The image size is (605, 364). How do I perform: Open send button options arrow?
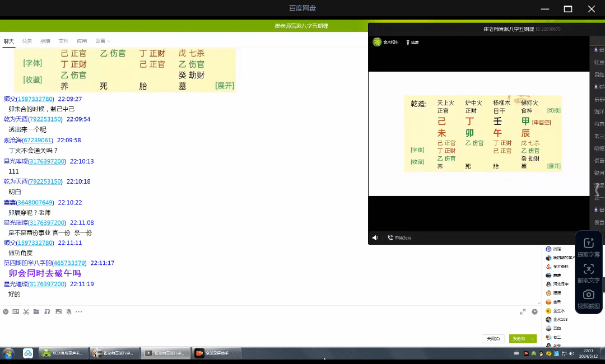(x=533, y=339)
